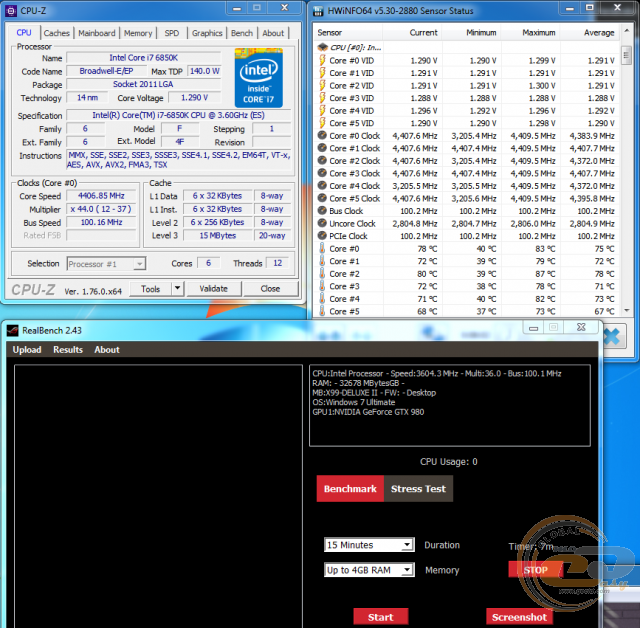This screenshot has height=628, width=640.
Task: Click the Validate button
Action: coord(213,289)
